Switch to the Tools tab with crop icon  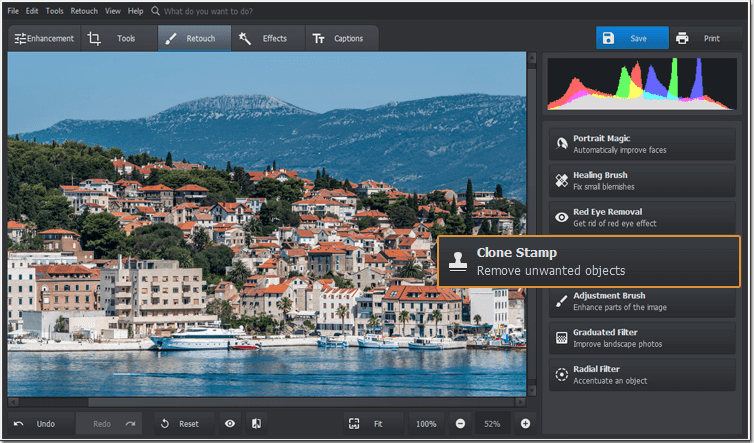[119, 38]
